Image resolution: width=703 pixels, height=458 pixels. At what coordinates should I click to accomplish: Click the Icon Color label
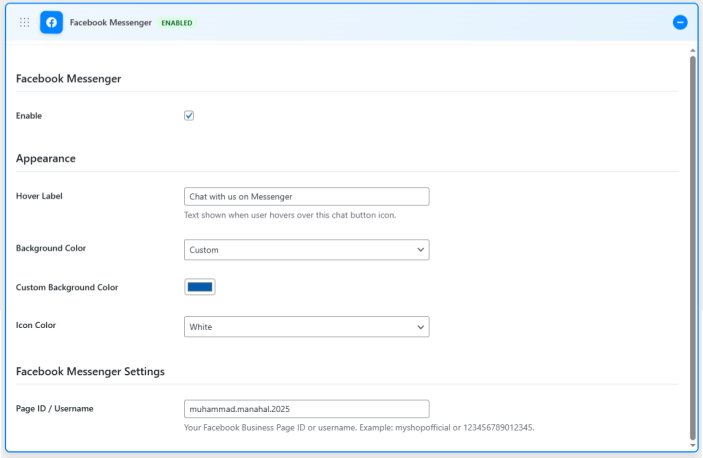36,325
